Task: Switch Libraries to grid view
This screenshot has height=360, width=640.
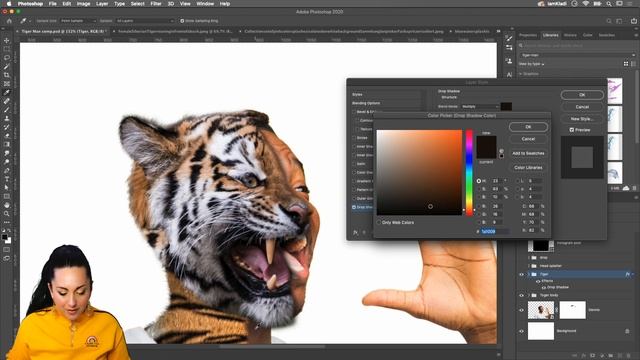Action: tap(626, 64)
